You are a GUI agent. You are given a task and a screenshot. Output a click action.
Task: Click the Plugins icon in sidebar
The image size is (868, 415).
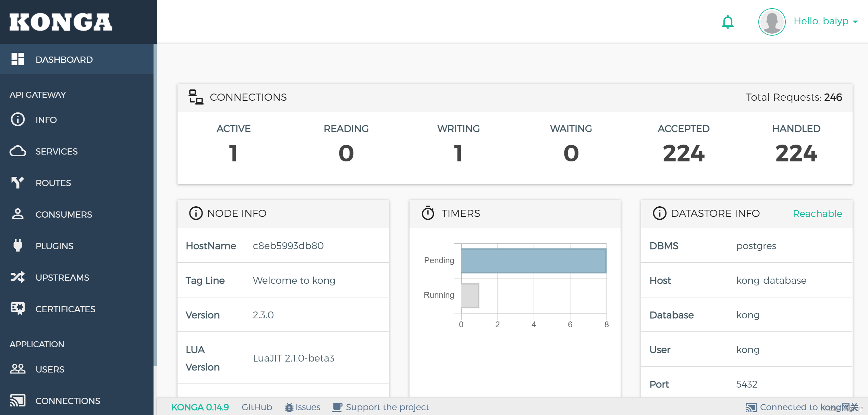coord(16,245)
